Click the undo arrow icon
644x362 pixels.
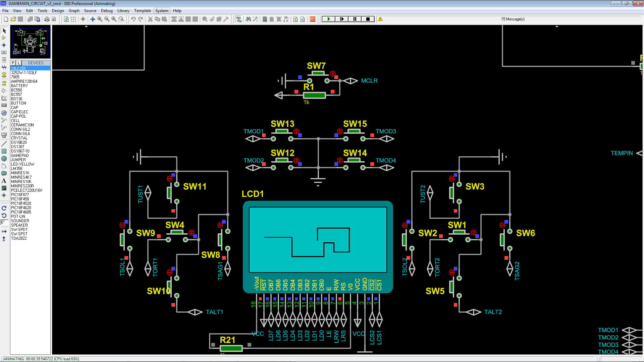(x=133, y=19)
